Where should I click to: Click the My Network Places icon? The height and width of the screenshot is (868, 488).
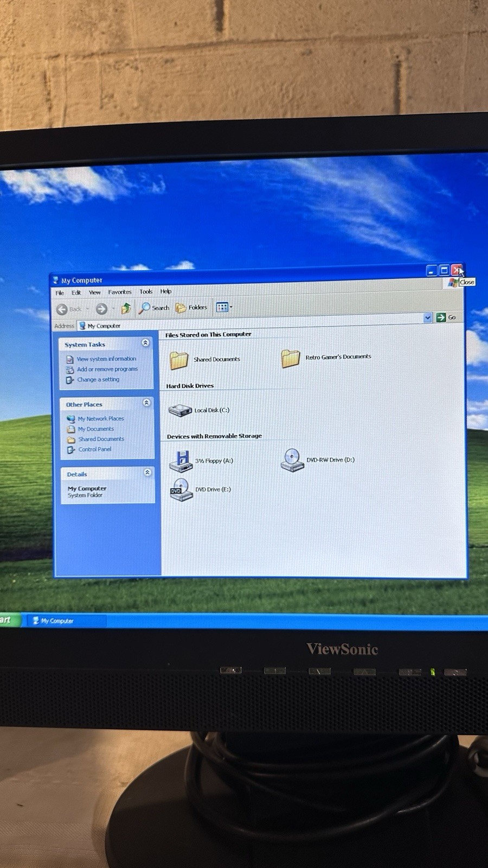click(71, 419)
